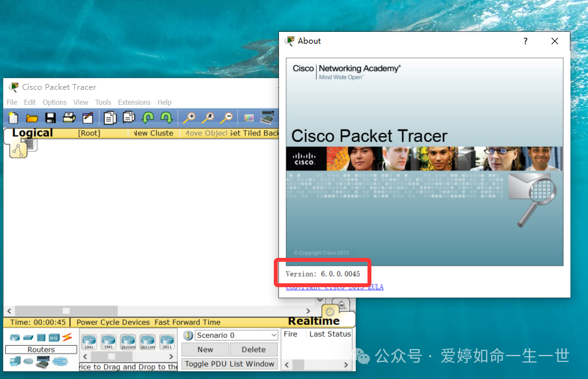Click the Fire column header
This screenshot has height=379, width=588.
click(x=291, y=334)
